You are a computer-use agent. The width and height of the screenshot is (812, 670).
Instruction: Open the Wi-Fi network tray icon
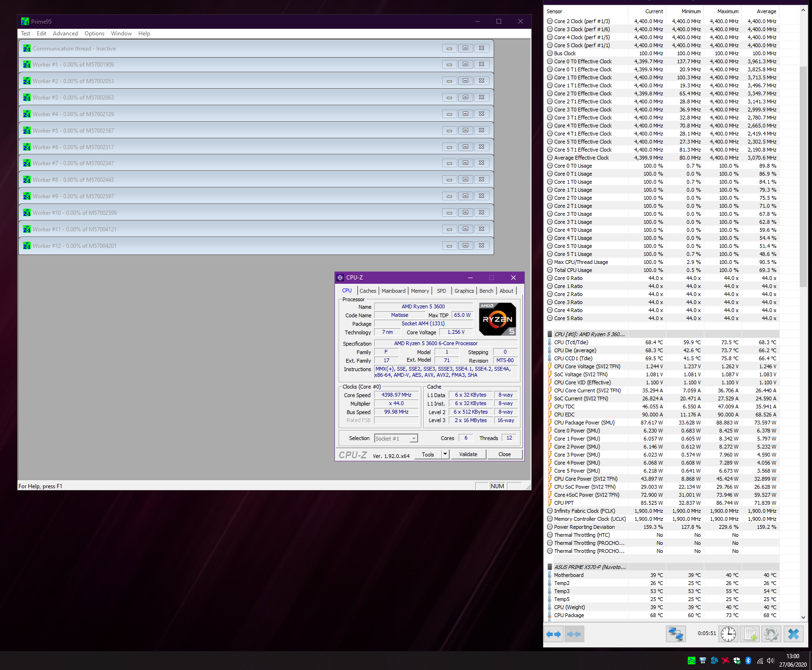pos(760,661)
